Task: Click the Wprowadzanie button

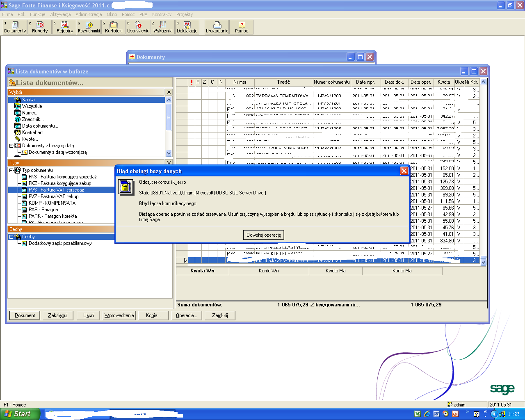Action: 119,315
